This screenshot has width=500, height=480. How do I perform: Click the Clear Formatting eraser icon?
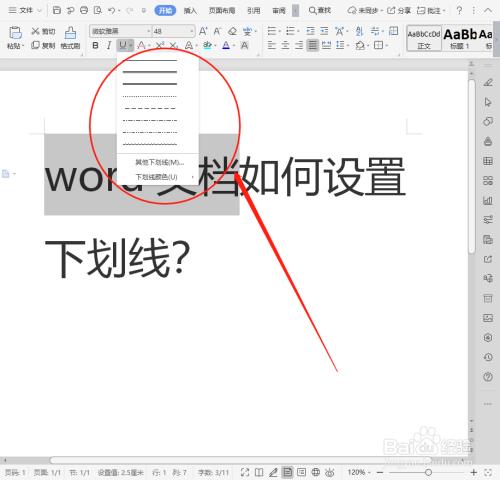tap(232, 31)
